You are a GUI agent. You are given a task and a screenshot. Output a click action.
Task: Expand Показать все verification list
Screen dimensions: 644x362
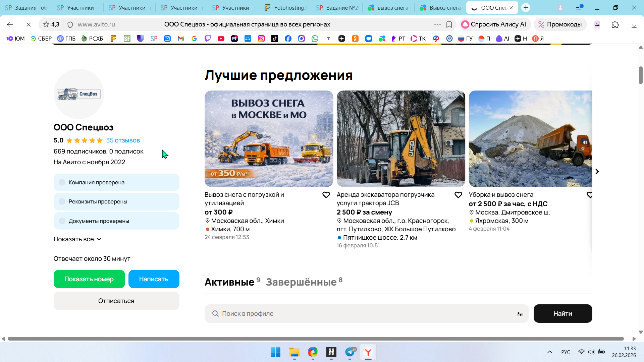(77, 239)
